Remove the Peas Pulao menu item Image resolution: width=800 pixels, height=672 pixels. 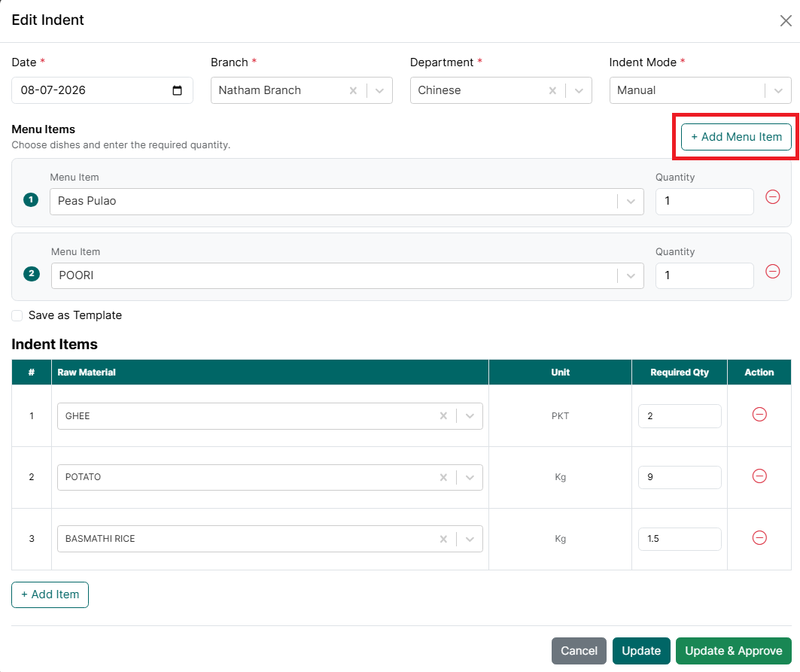772,197
